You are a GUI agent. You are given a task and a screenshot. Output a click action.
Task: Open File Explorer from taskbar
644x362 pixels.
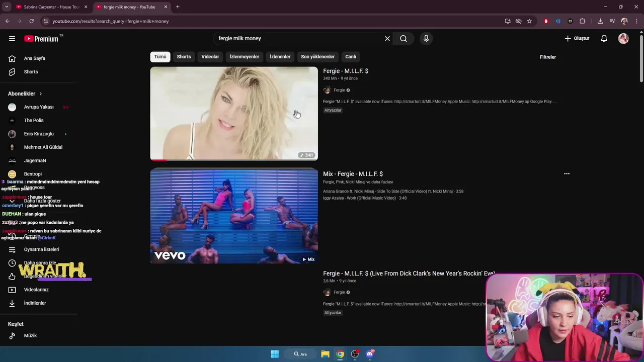[325, 354]
